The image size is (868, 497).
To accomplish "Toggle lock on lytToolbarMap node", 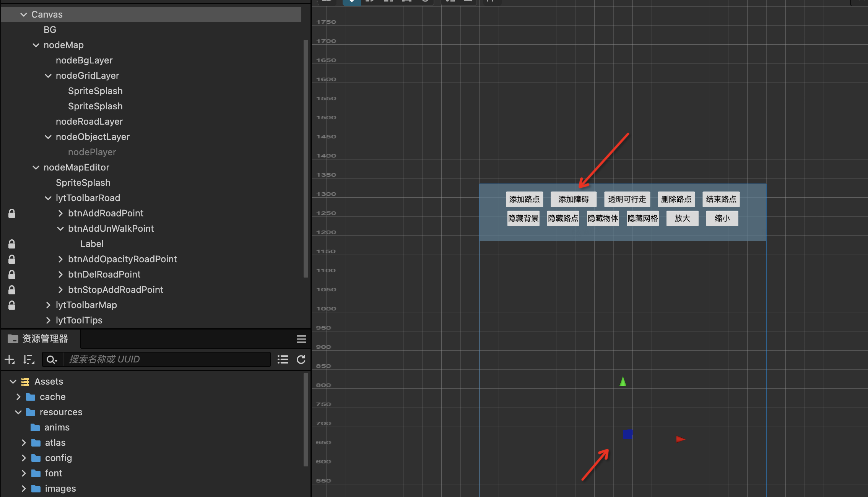I will pyautogui.click(x=12, y=305).
